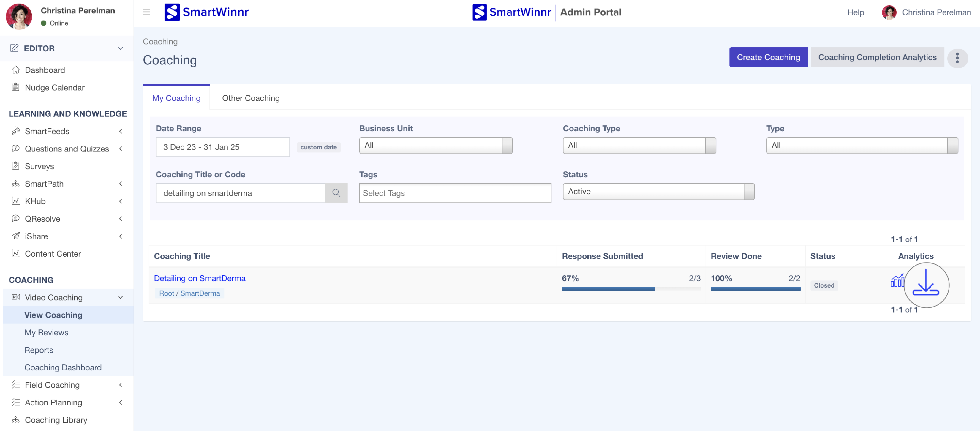Click the SmartWinnr logo icon

click(x=172, y=12)
